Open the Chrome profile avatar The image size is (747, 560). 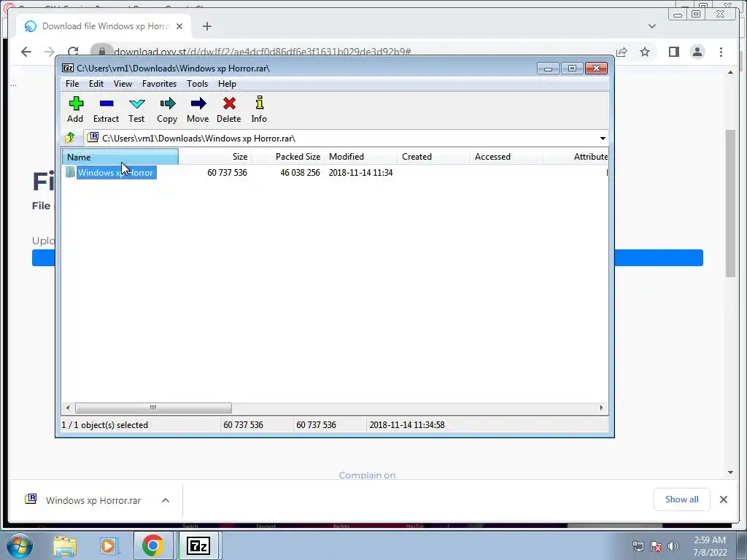697,52
